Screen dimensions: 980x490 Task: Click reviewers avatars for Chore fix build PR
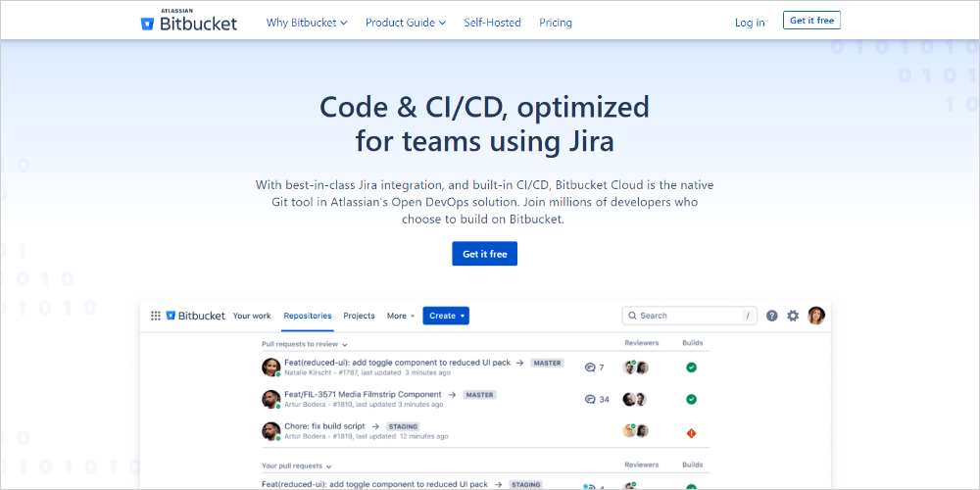click(636, 430)
